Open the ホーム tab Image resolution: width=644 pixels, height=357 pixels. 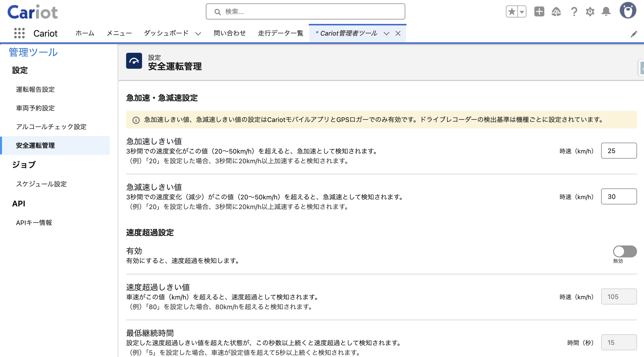point(85,33)
